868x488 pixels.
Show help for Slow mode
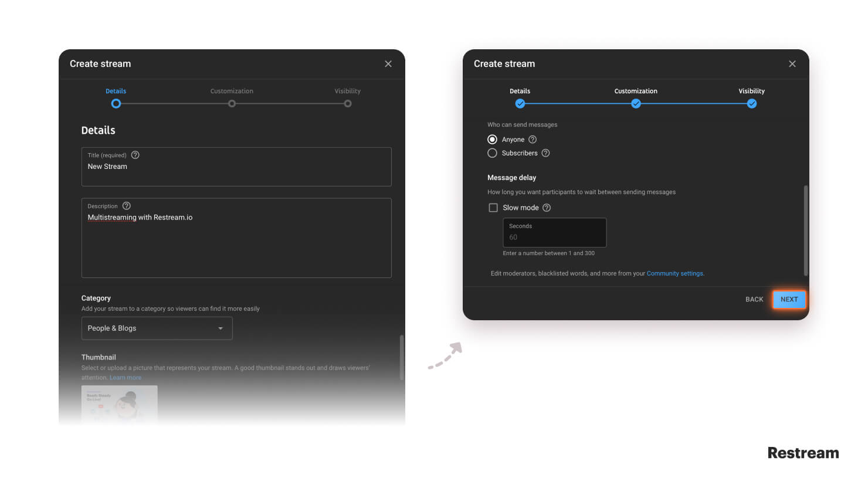point(547,208)
